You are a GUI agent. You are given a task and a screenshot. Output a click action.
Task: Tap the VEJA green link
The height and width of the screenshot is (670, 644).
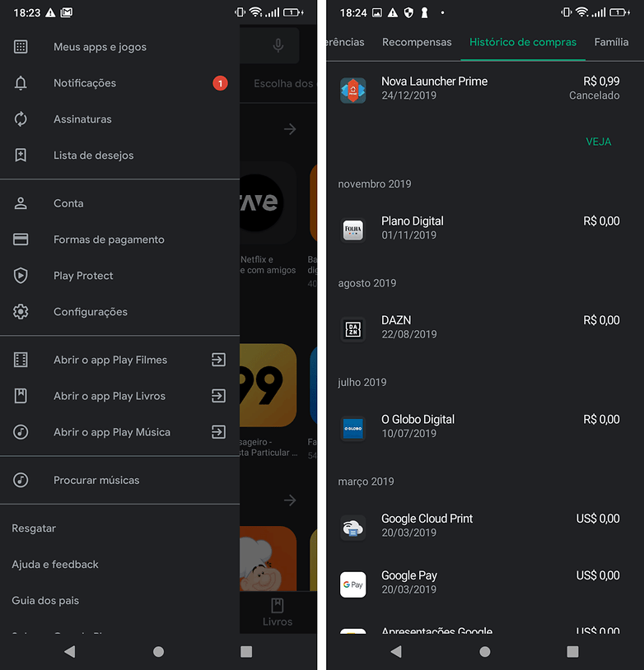(x=599, y=142)
